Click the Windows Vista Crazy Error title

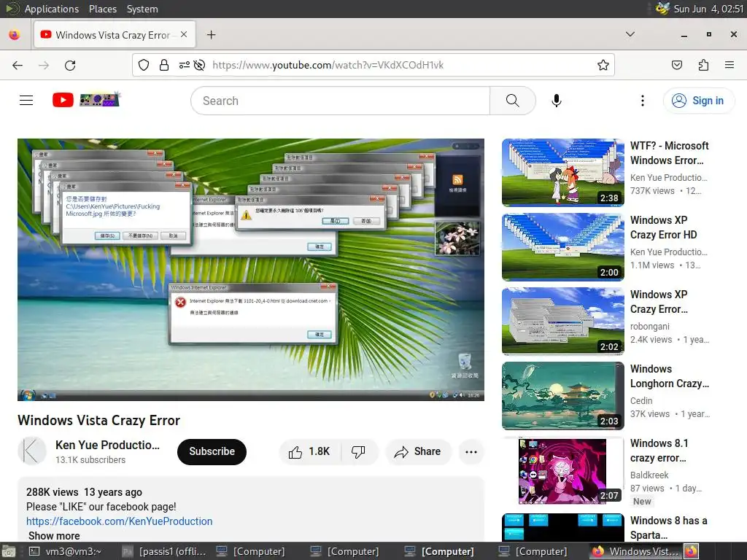coord(98,421)
